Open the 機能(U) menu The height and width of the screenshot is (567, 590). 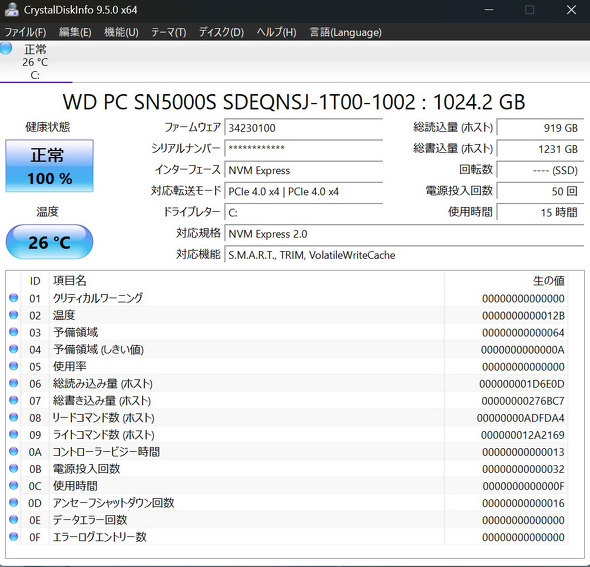121,32
